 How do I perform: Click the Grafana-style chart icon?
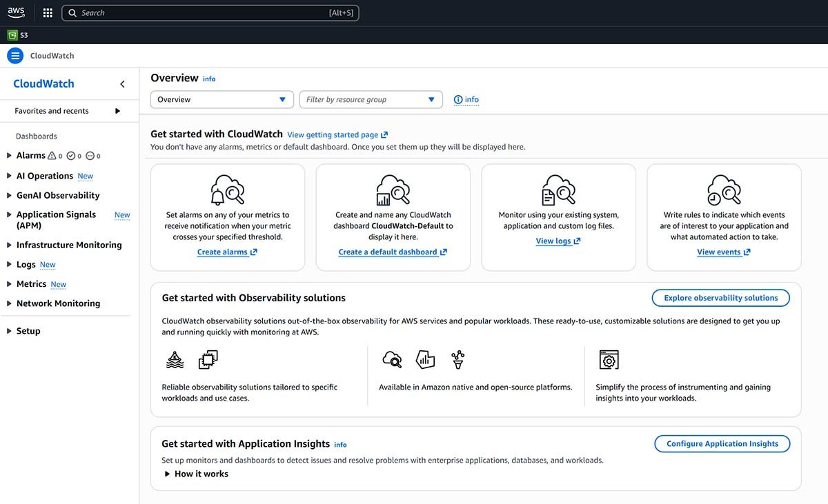pyautogui.click(x=425, y=359)
